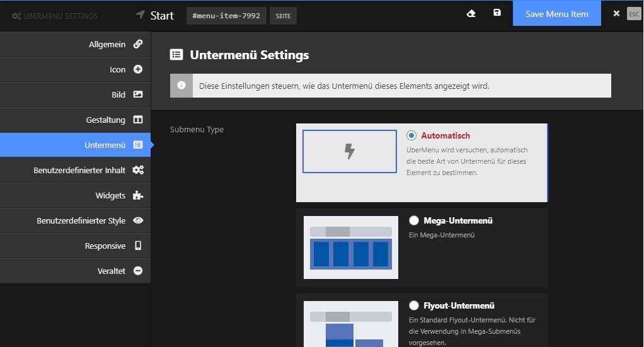This screenshot has height=347, width=644.
Task: Click the Submenu Type label
Action: coord(197,129)
